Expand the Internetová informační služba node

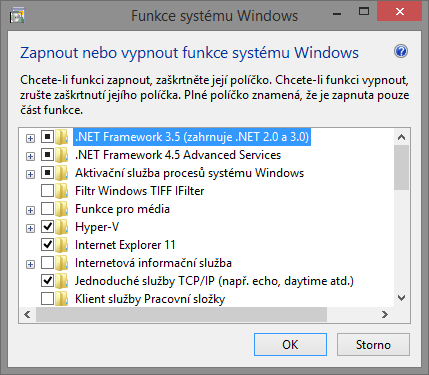[30, 264]
